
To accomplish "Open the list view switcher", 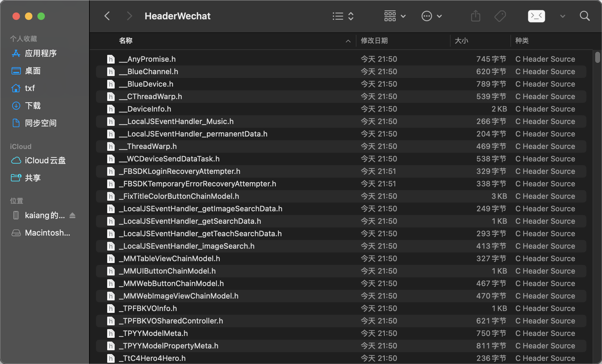I will [343, 16].
